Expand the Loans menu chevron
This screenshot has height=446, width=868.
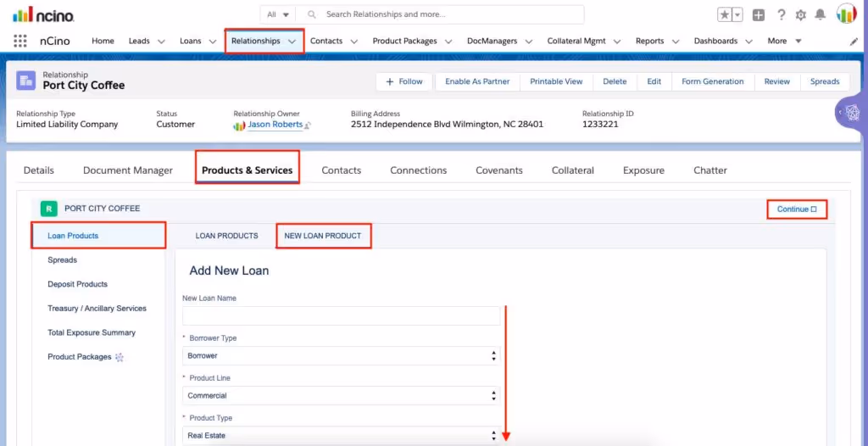point(213,42)
